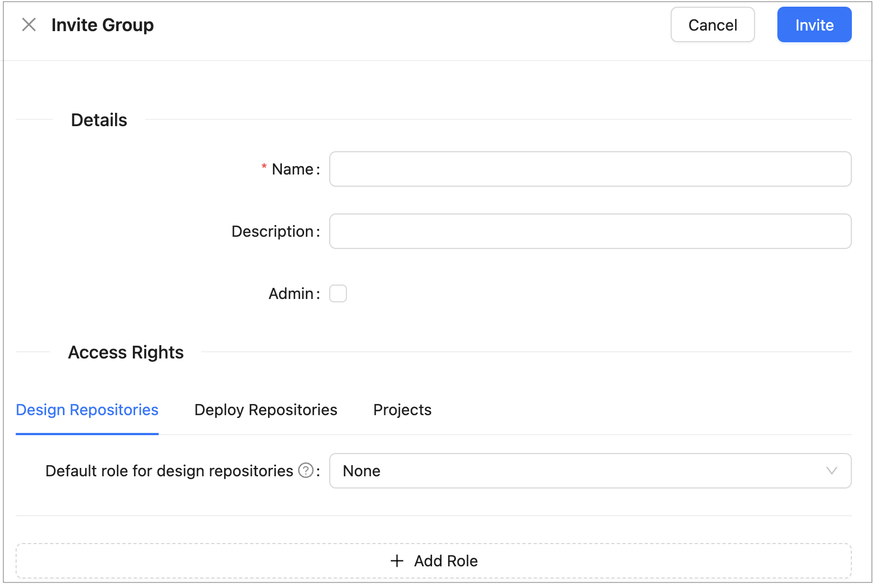Click the plus icon on Add Role
Viewport: 873px width, 588px height.
click(x=397, y=561)
